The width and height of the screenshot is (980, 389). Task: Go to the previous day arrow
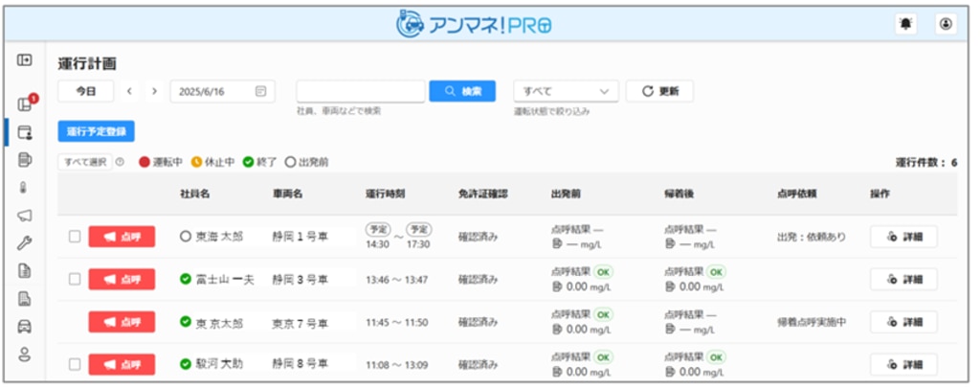(x=129, y=91)
